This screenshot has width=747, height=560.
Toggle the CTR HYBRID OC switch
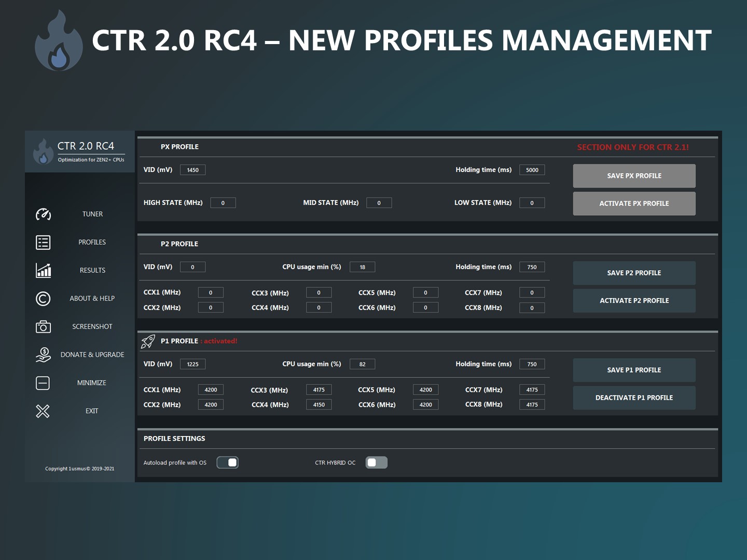coord(377,463)
